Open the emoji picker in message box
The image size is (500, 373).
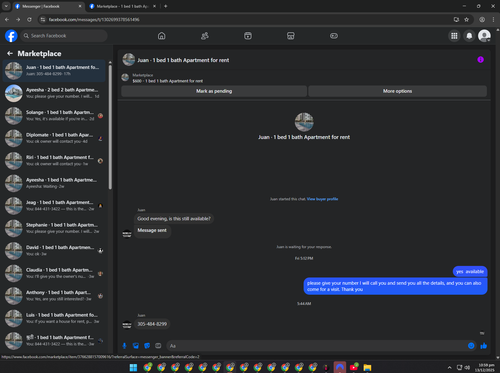(471, 346)
